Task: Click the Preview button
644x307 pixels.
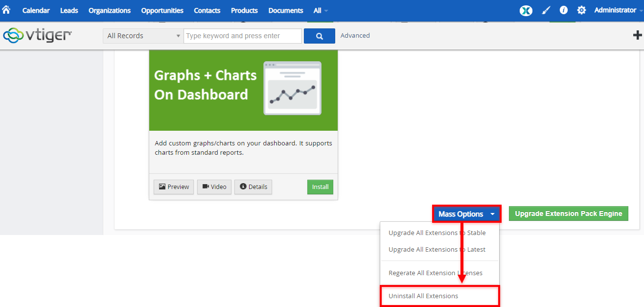Action: coord(174,187)
